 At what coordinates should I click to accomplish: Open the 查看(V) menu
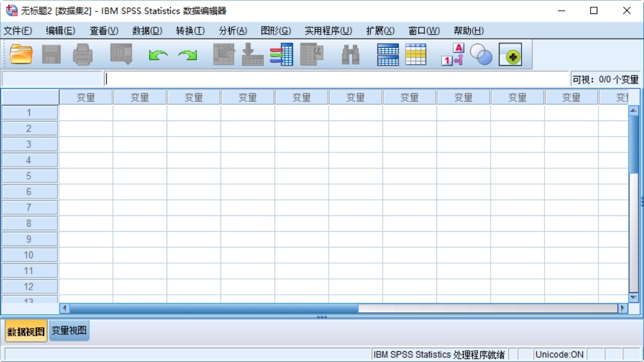pos(104,31)
